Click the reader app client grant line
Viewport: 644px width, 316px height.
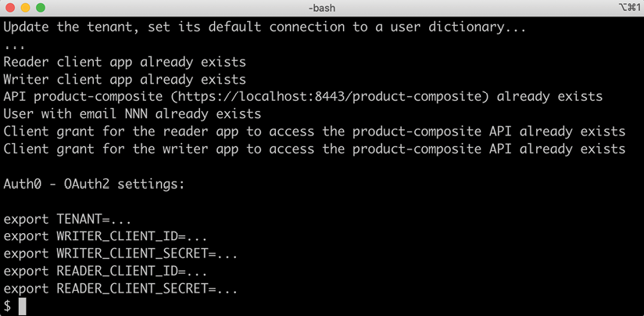314,131
